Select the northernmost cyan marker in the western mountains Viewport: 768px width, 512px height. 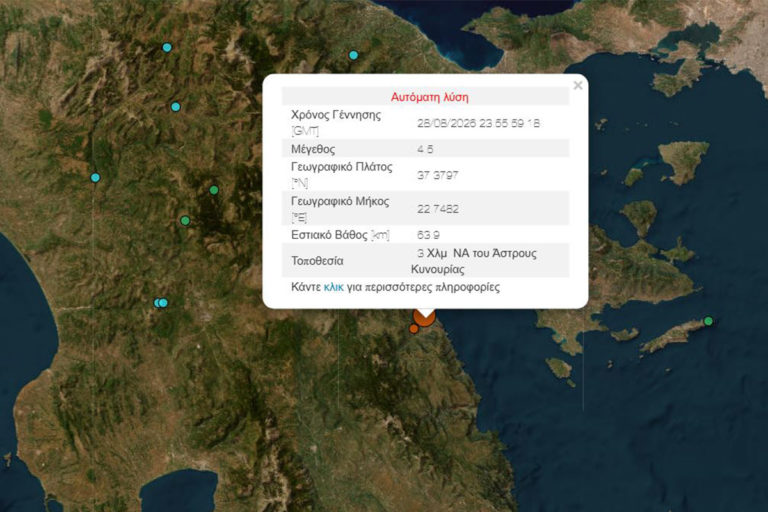pyautogui.click(x=167, y=48)
